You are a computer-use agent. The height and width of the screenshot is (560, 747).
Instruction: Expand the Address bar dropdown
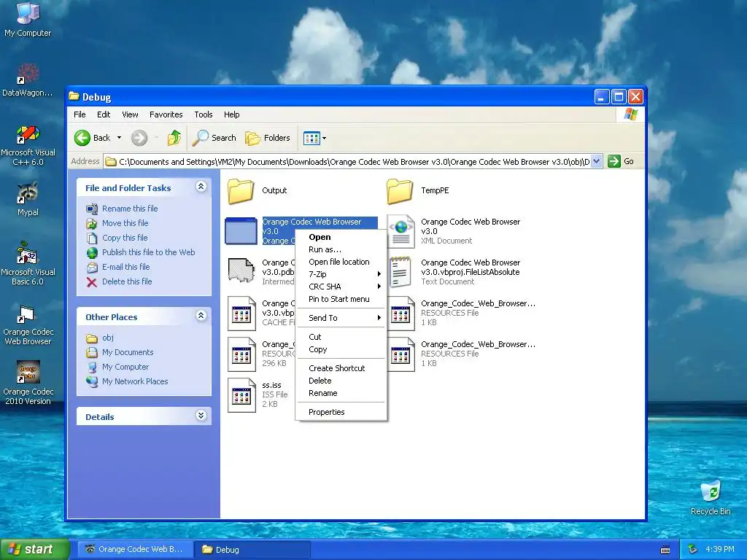(597, 161)
